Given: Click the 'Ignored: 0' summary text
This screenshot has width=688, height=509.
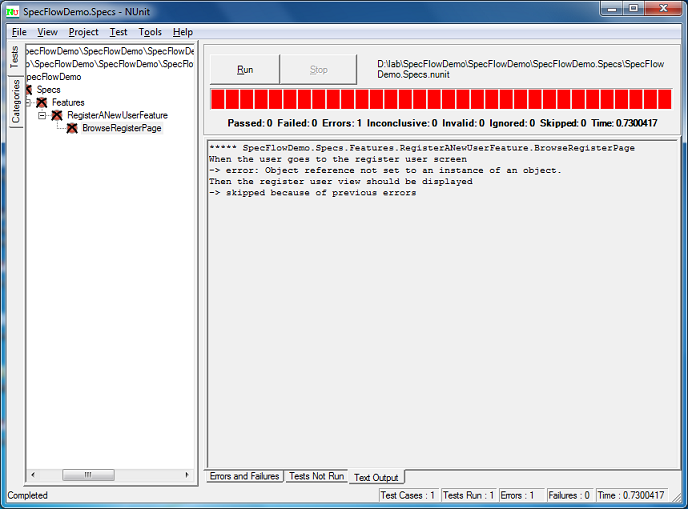Looking at the screenshot, I should (512, 123).
